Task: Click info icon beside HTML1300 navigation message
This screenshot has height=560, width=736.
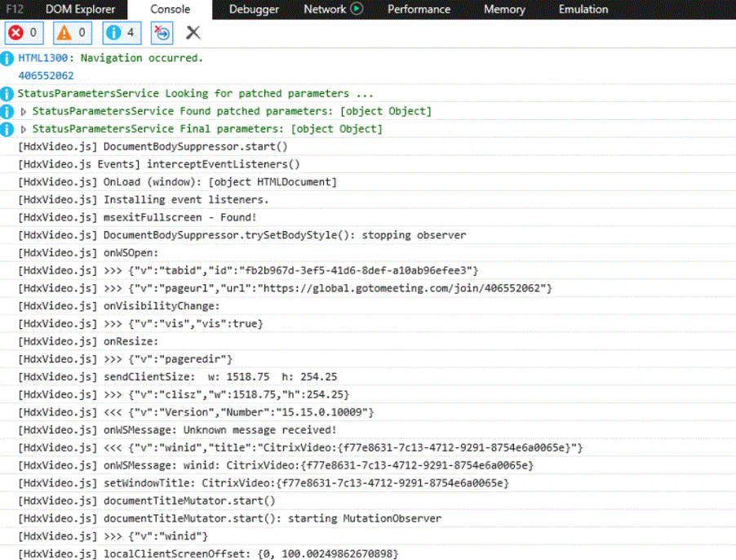Action: click(x=7, y=58)
